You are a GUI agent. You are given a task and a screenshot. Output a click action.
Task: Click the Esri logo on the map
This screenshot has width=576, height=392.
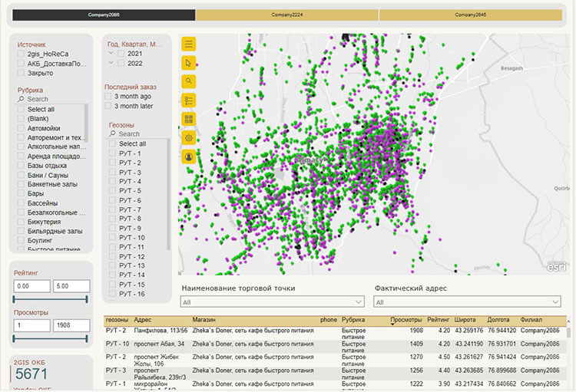click(x=556, y=266)
